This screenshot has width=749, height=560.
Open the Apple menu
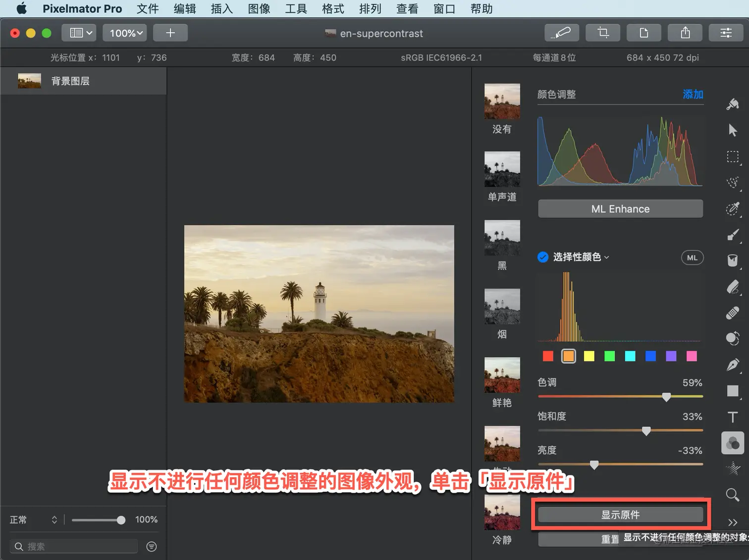21,8
